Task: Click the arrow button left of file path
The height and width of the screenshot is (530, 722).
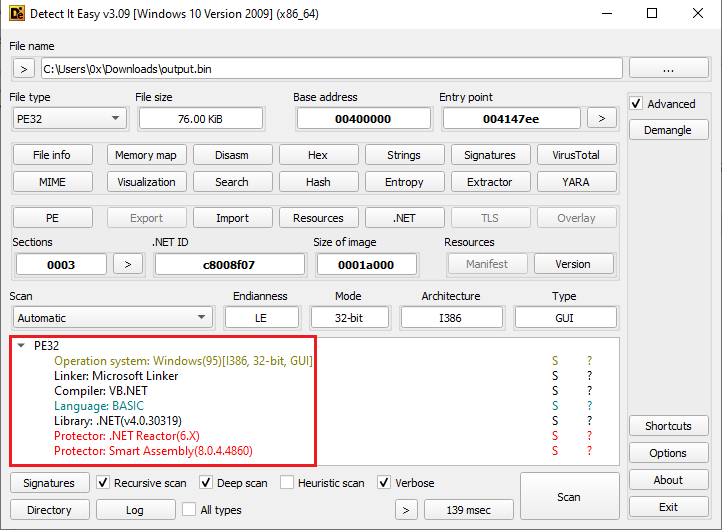Action: 24,69
